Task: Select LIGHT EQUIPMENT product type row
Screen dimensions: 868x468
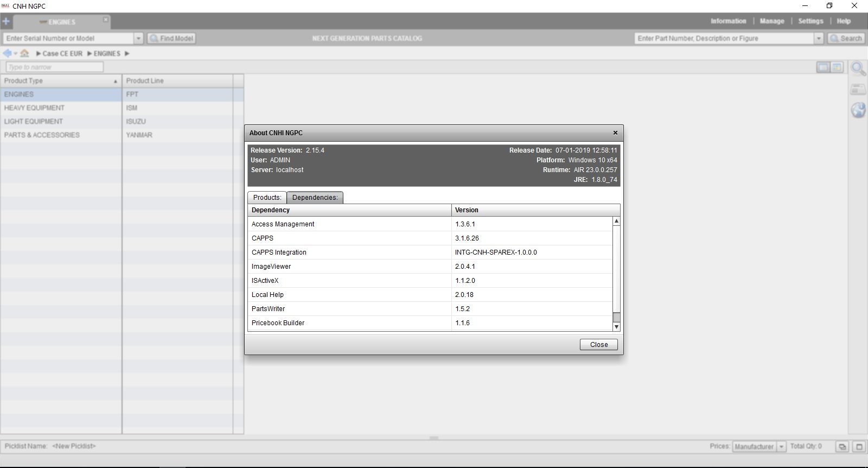Action: click(x=61, y=122)
